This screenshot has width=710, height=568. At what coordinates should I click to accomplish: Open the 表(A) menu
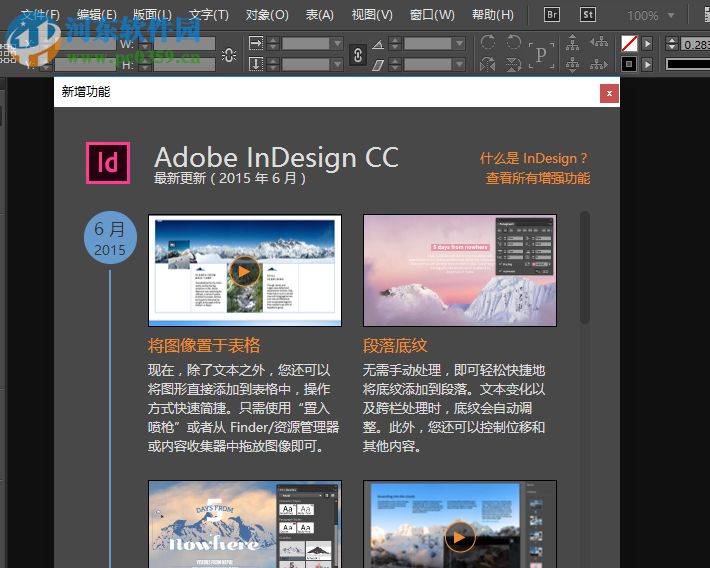[320, 15]
